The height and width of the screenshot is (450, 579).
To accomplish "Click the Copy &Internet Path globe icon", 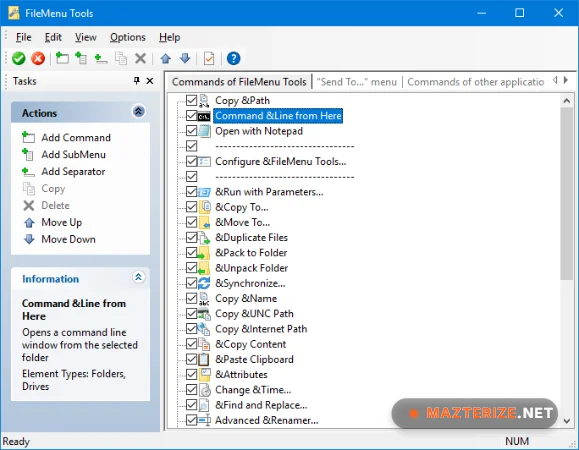I will click(x=204, y=329).
